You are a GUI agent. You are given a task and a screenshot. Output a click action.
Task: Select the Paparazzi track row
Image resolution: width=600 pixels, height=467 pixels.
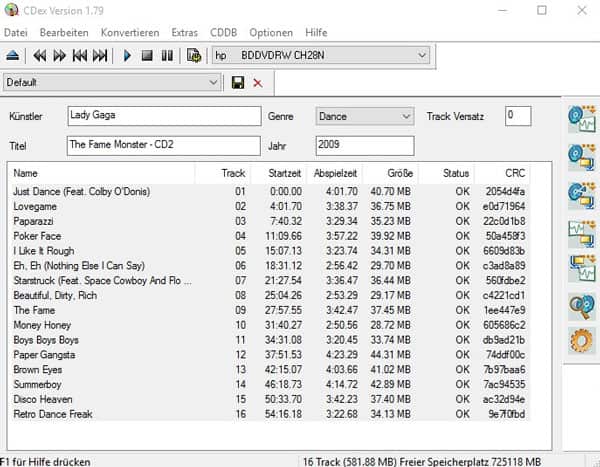pos(269,221)
